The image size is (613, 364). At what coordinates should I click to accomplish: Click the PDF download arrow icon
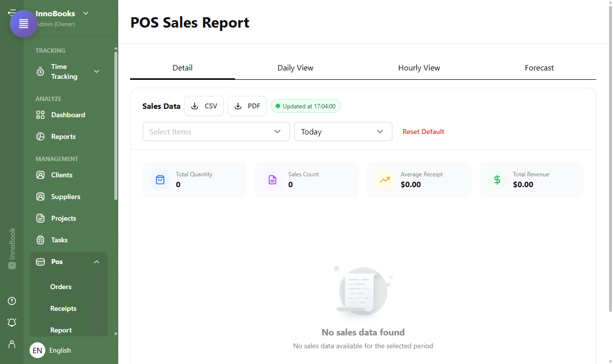click(x=238, y=106)
